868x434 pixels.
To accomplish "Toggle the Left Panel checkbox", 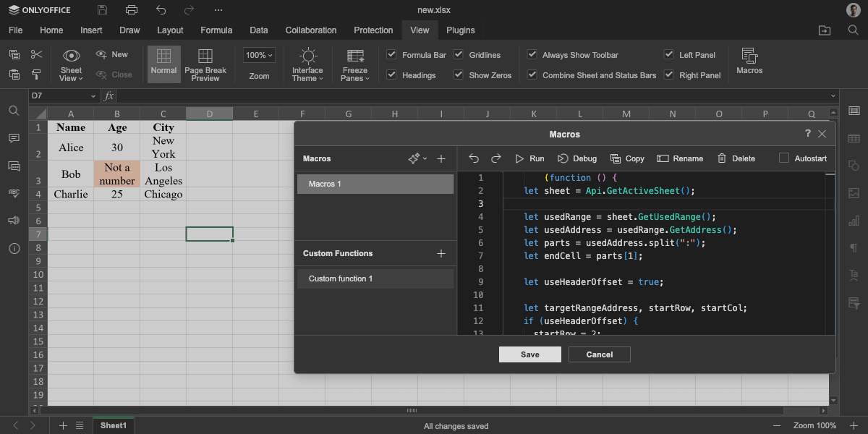I will tap(668, 54).
